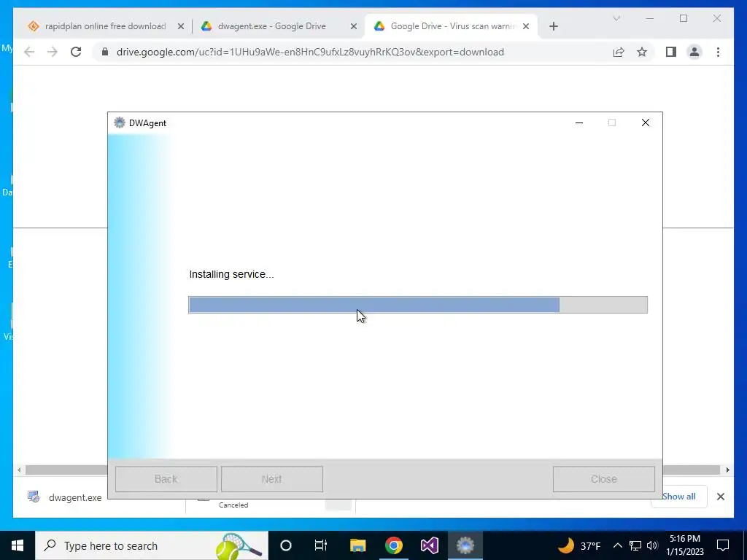Open Chrome side panel
This screenshot has width=747, height=560.
(x=671, y=52)
